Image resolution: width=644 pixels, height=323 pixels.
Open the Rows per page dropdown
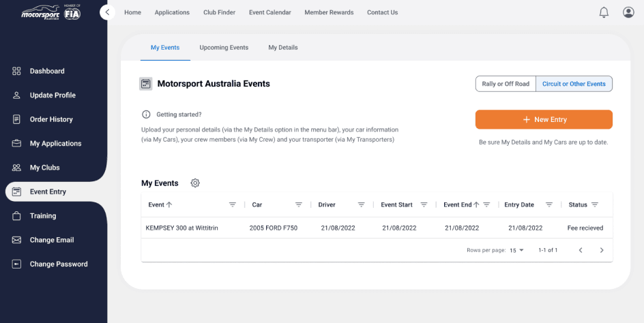click(x=517, y=250)
